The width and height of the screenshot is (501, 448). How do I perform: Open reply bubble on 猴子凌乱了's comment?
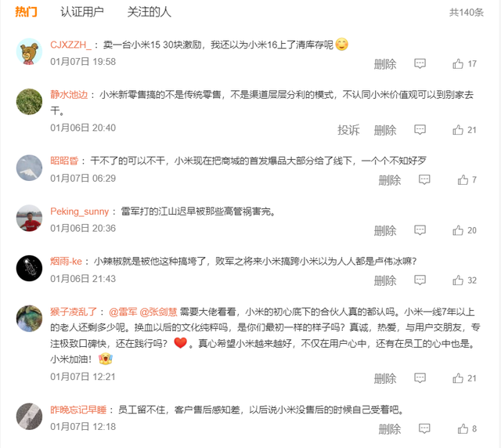coord(420,378)
